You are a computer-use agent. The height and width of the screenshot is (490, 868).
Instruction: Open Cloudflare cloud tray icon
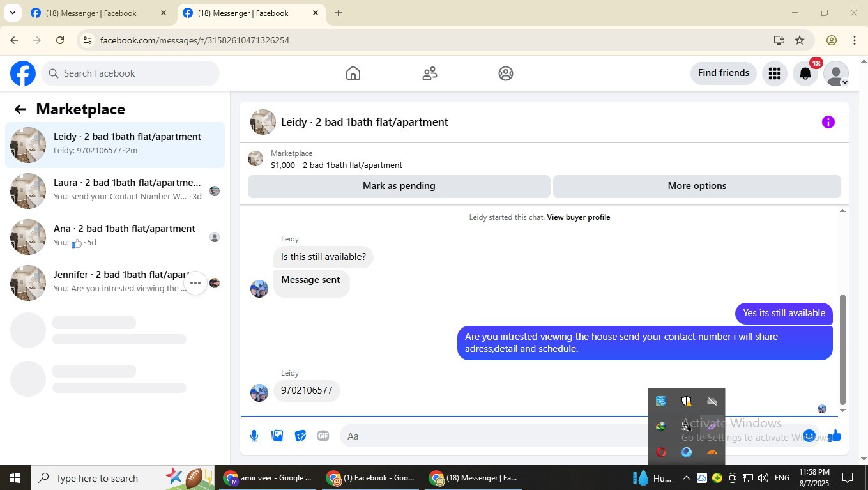point(712,452)
